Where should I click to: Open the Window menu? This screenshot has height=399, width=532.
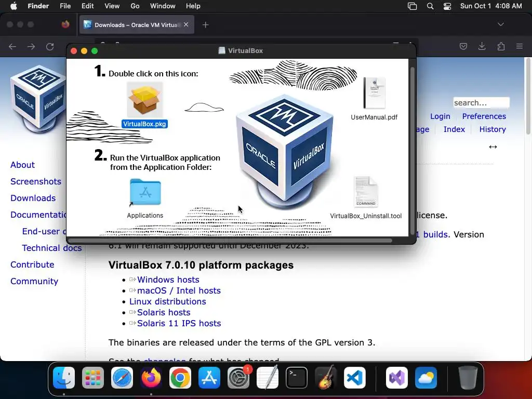point(163,6)
